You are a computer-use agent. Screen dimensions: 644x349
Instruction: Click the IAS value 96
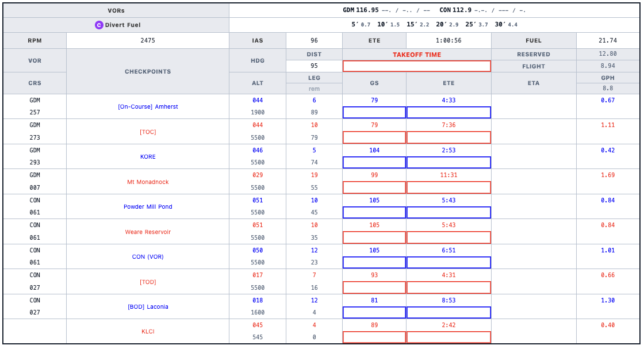(314, 41)
